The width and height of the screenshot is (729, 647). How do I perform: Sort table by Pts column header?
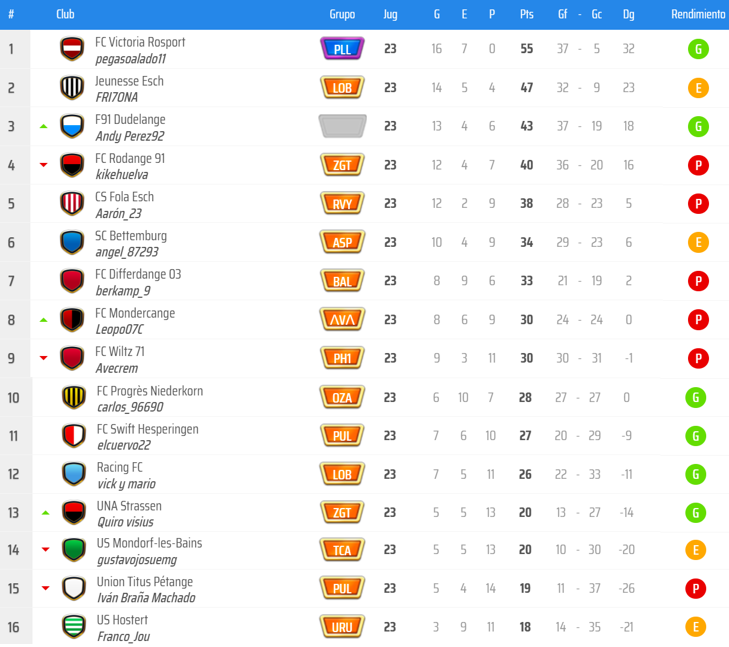[526, 14]
